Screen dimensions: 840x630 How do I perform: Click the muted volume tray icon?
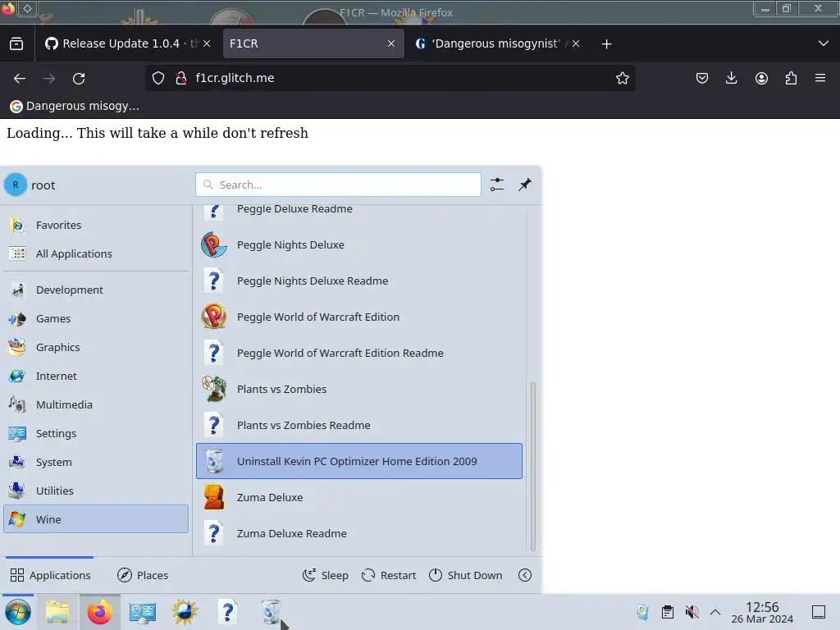pos(692,612)
